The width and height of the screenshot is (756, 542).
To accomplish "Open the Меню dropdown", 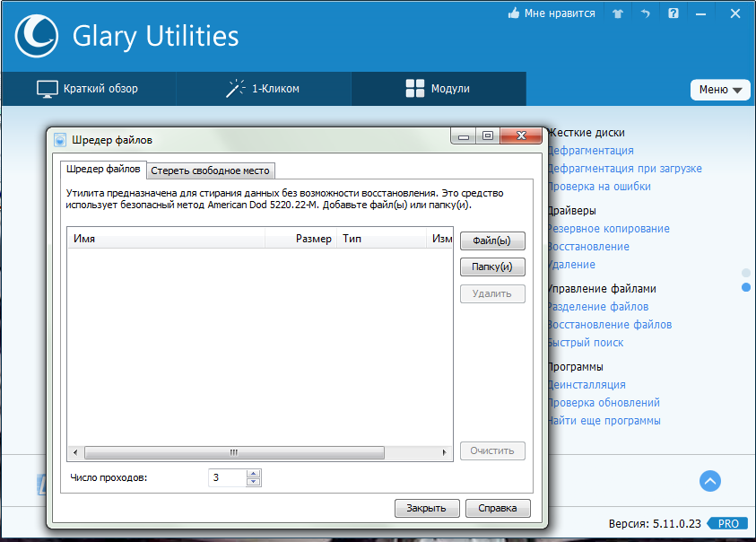I will click(x=719, y=90).
